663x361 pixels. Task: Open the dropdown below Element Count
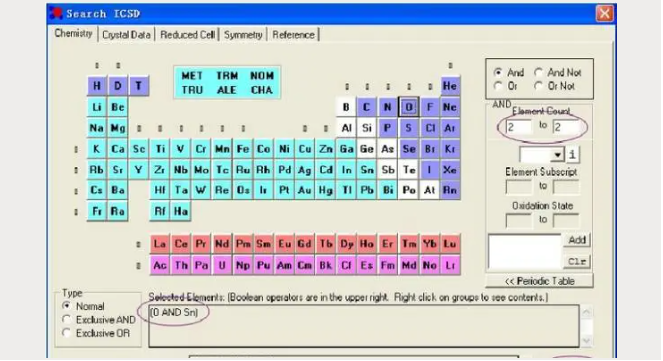541,155
